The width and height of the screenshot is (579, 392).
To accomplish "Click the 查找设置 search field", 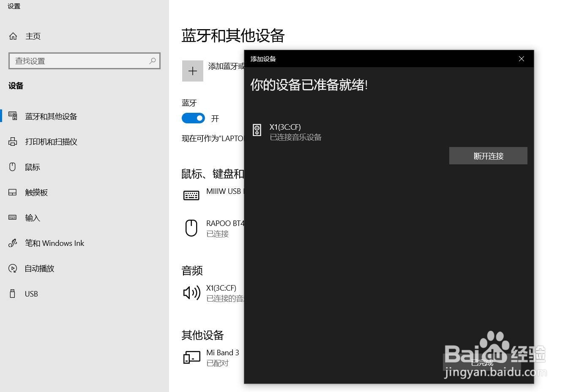I will [85, 61].
